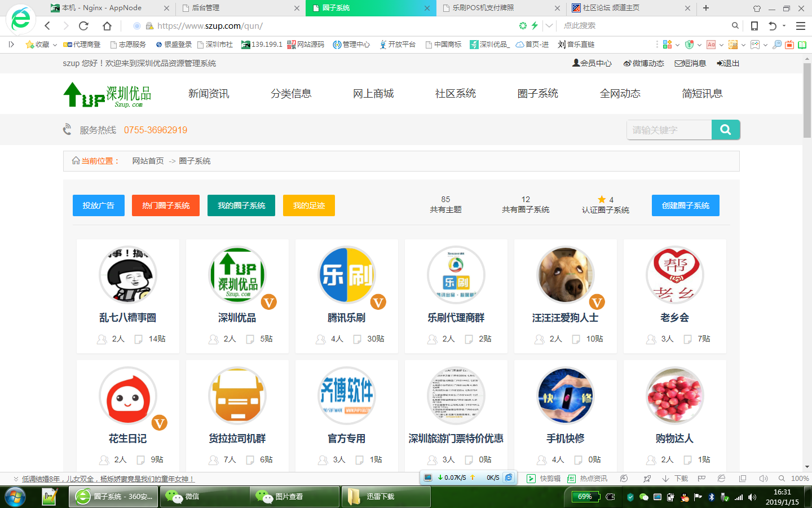Image resolution: width=812 pixels, height=508 pixels.
Task: Click the 会员中心 user icon link
Action: (x=592, y=63)
